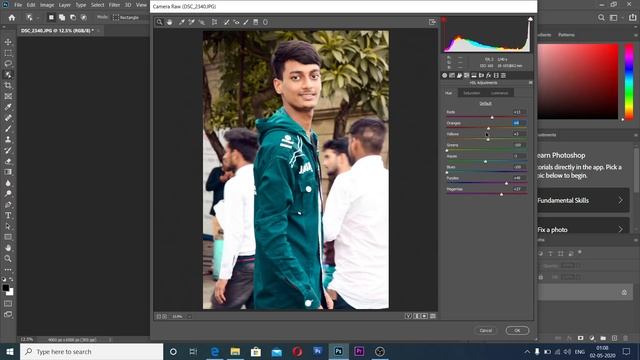Viewport: 640px width, 360px height.
Task: Select Photoshop Eyedropper tool
Action: (8, 107)
